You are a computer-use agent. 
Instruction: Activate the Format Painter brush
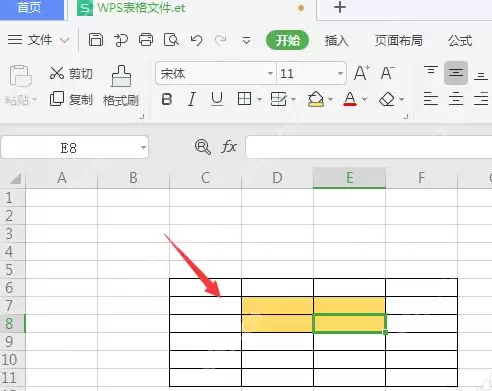pos(121,76)
